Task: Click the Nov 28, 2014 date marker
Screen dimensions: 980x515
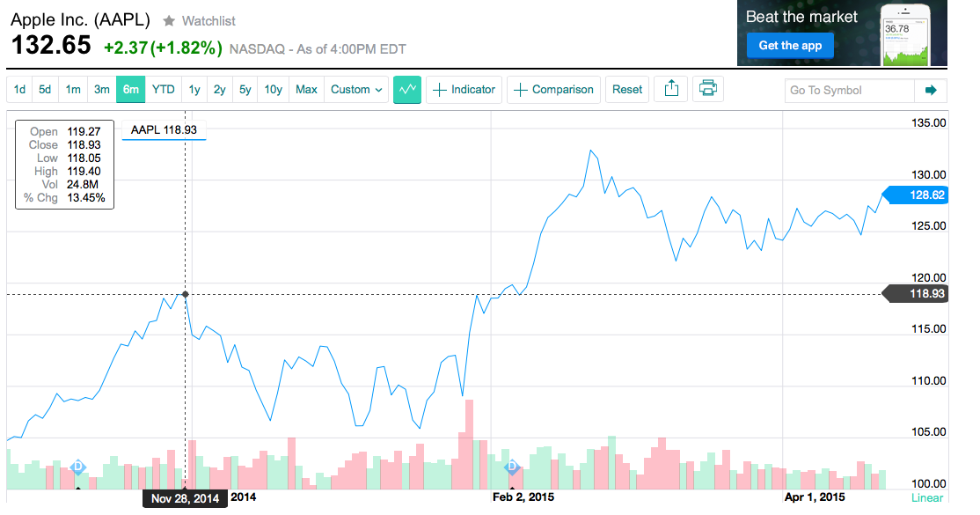Action: pyautogui.click(x=185, y=498)
